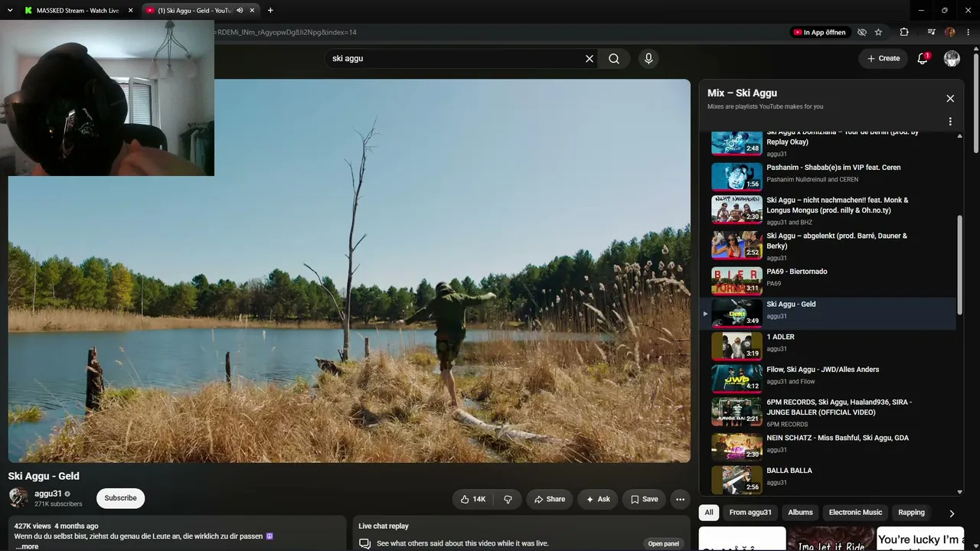Viewport: 980px width, 551px height.
Task: Open the 'Ima let it Ride' recommended thumbnail
Action: (831, 539)
